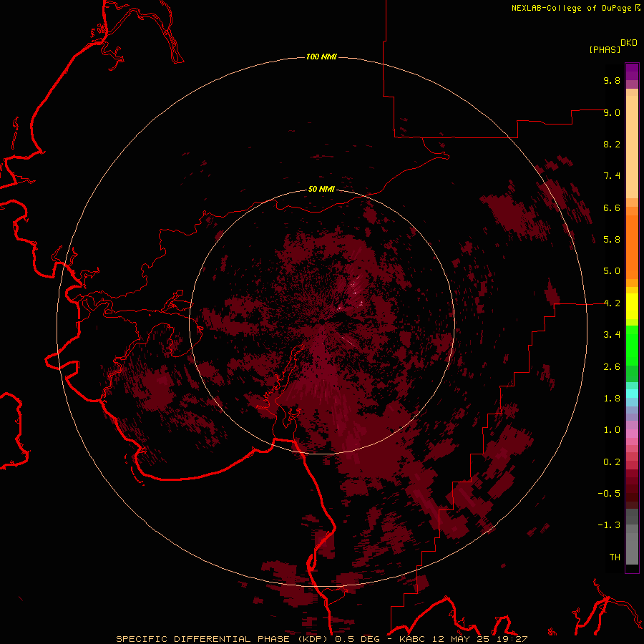Click the 2.6 scale value
This screenshot has height=644, width=644.
coord(612,367)
